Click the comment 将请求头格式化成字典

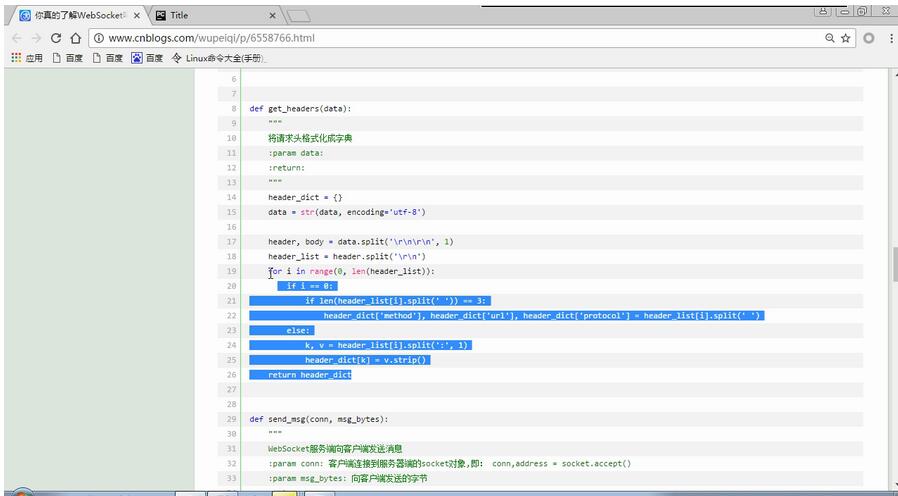coord(310,138)
